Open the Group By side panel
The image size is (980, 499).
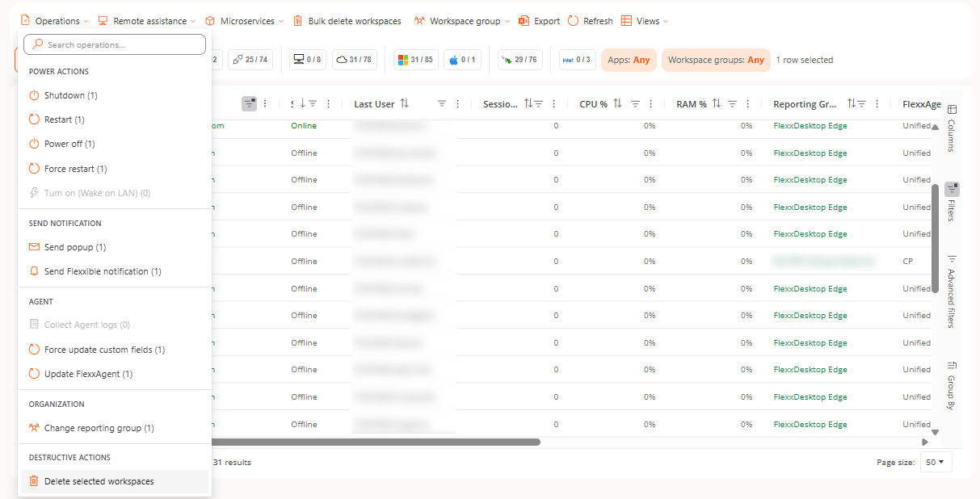tap(952, 386)
